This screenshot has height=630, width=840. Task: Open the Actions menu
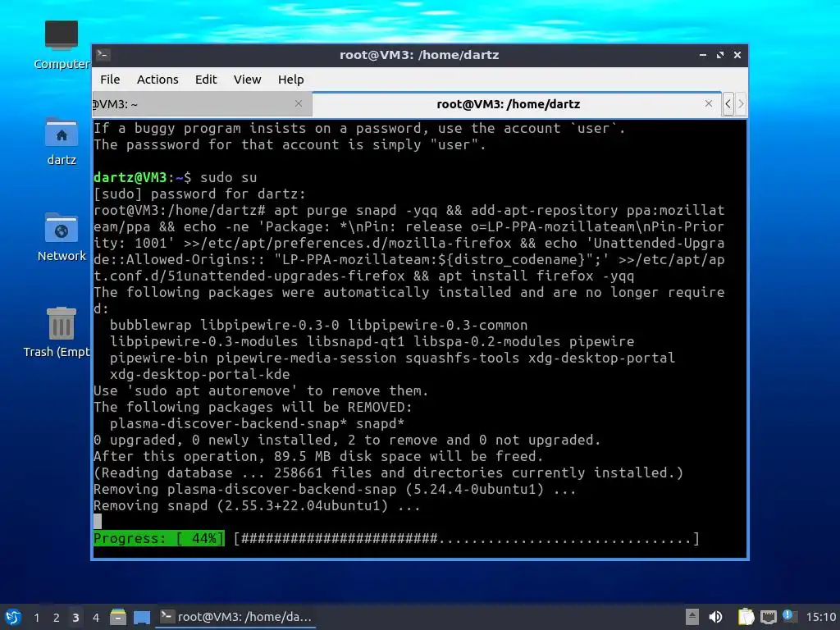pos(157,80)
